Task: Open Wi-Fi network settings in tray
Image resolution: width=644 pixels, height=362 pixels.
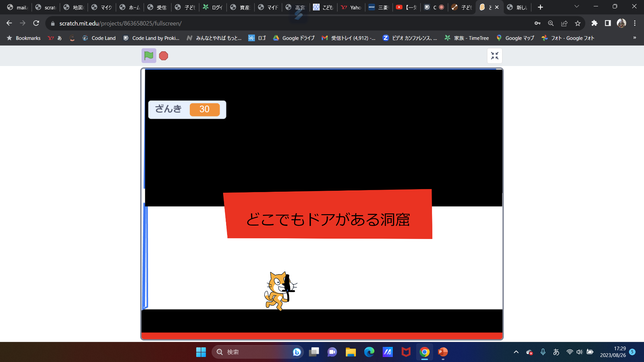Action: point(570,352)
